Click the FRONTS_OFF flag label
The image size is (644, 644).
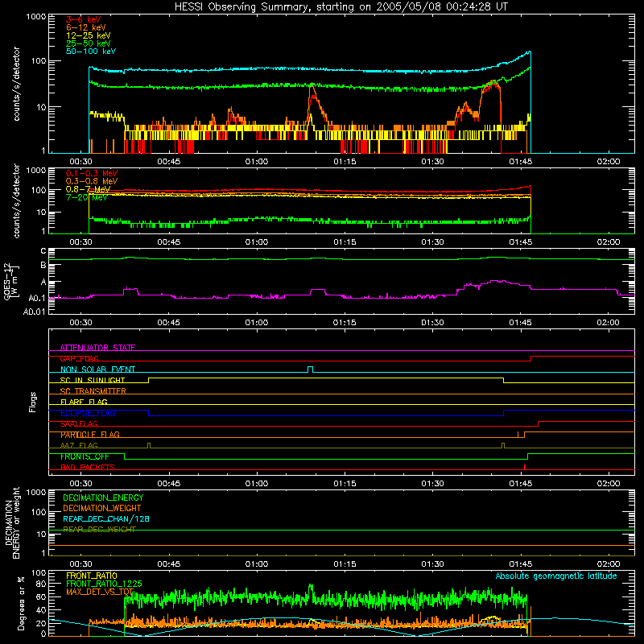85,456
